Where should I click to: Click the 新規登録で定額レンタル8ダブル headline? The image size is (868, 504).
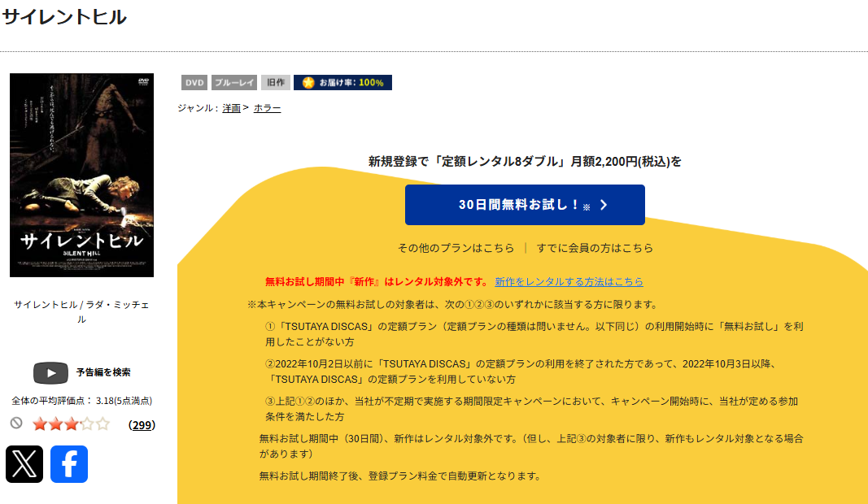525,162
